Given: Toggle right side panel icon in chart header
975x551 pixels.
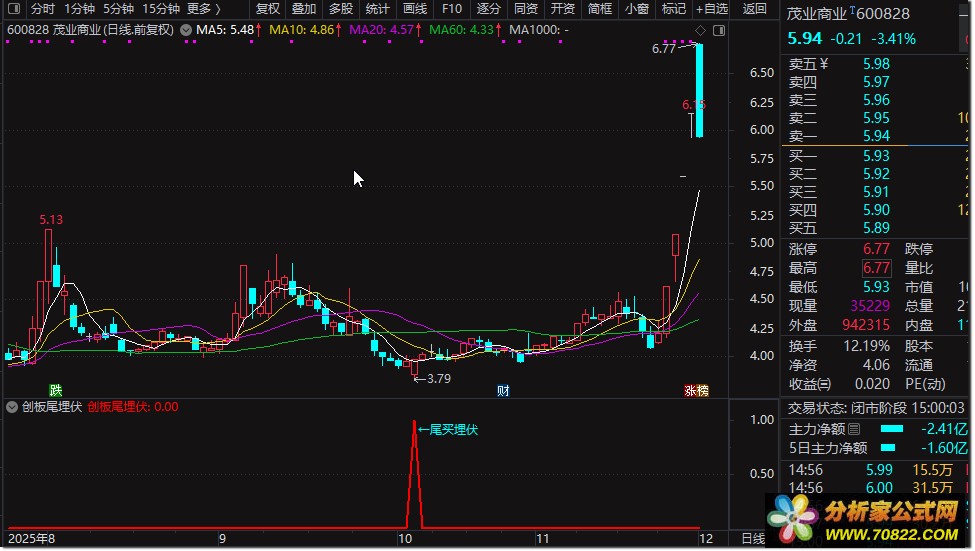Looking at the screenshot, I should [719, 30].
